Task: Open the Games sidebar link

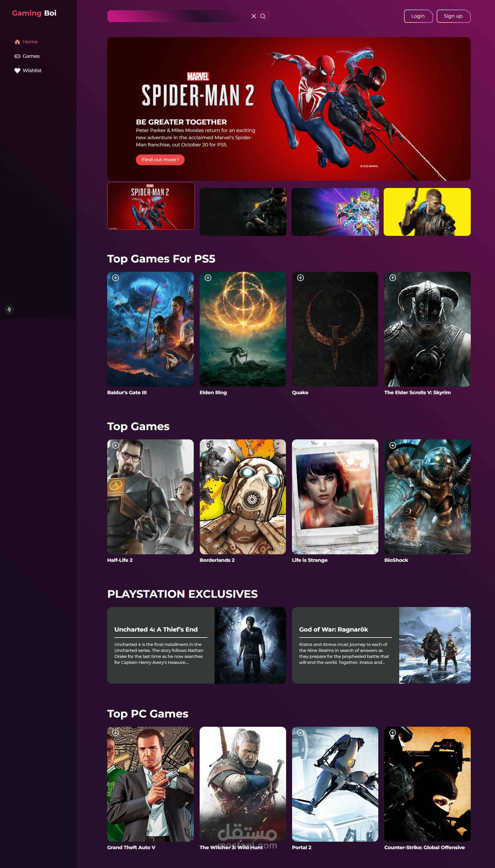Action: pos(27,56)
